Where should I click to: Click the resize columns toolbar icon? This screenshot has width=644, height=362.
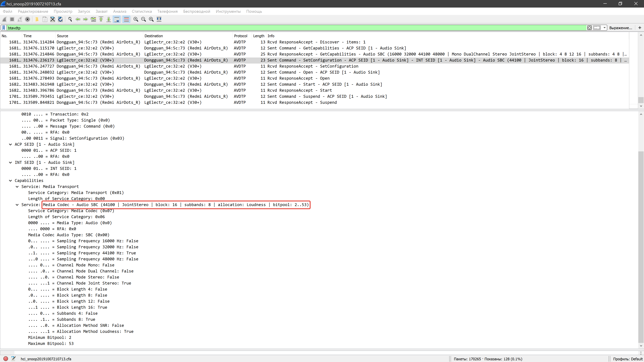click(159, 19)
